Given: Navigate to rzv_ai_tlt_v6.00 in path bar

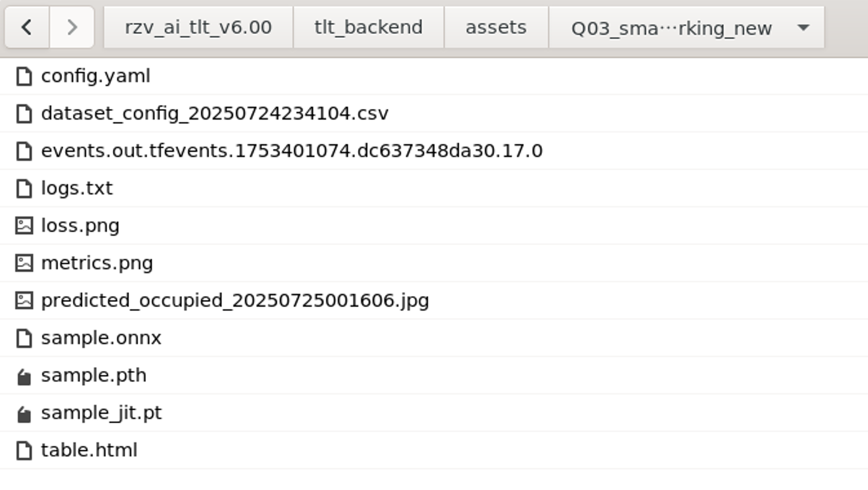Looking at the screenshot, I should point(198,27).
